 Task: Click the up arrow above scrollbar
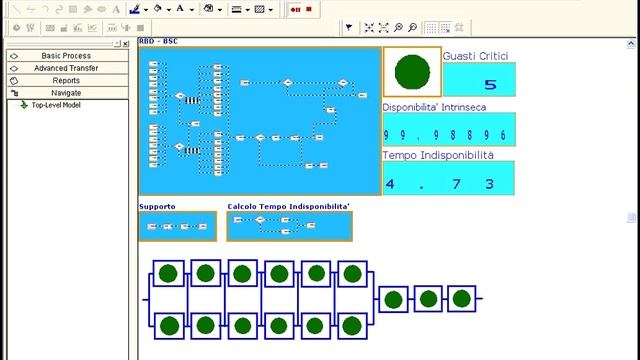(631, 44)
